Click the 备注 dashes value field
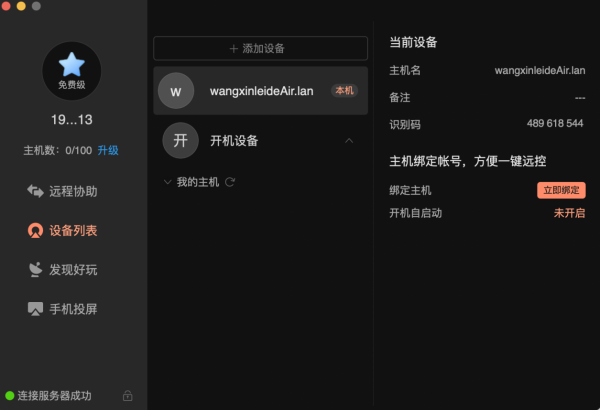This screenshot has width=600, height=410. (x=580, y=98)
